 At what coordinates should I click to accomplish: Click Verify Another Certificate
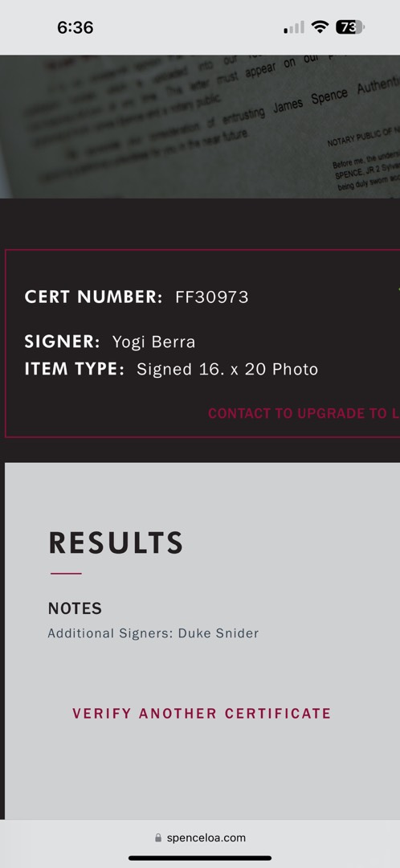click(202, 713)
